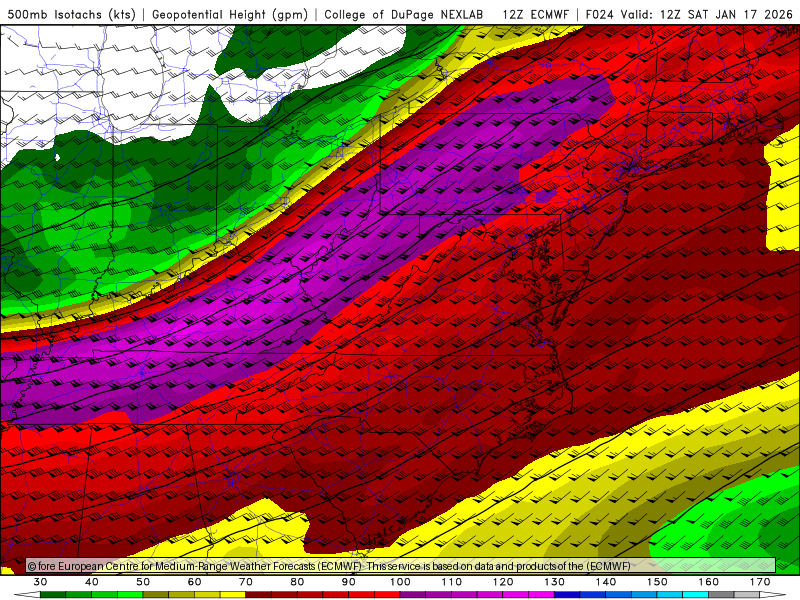Click the 90 knot legend label
The image size is (800, 600).
click(349, 582)
